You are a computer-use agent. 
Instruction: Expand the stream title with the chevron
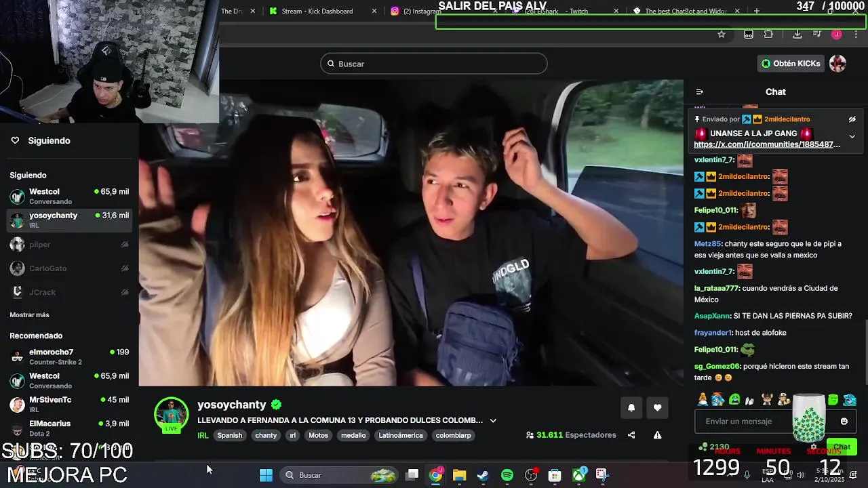pos(493,421)
